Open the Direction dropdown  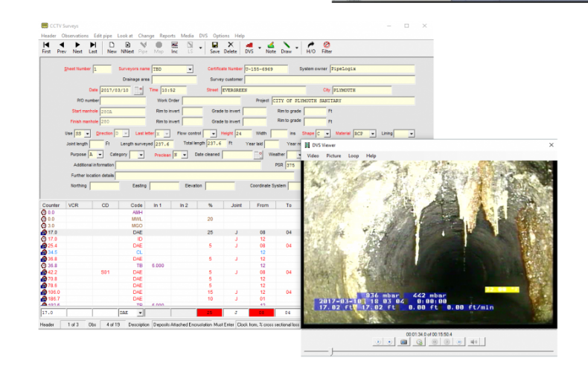click(125, 133)
